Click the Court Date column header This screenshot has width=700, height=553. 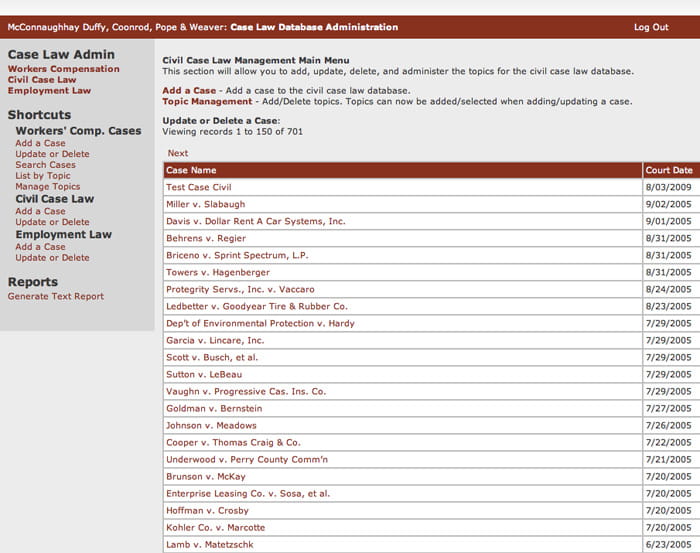point(671,170)
